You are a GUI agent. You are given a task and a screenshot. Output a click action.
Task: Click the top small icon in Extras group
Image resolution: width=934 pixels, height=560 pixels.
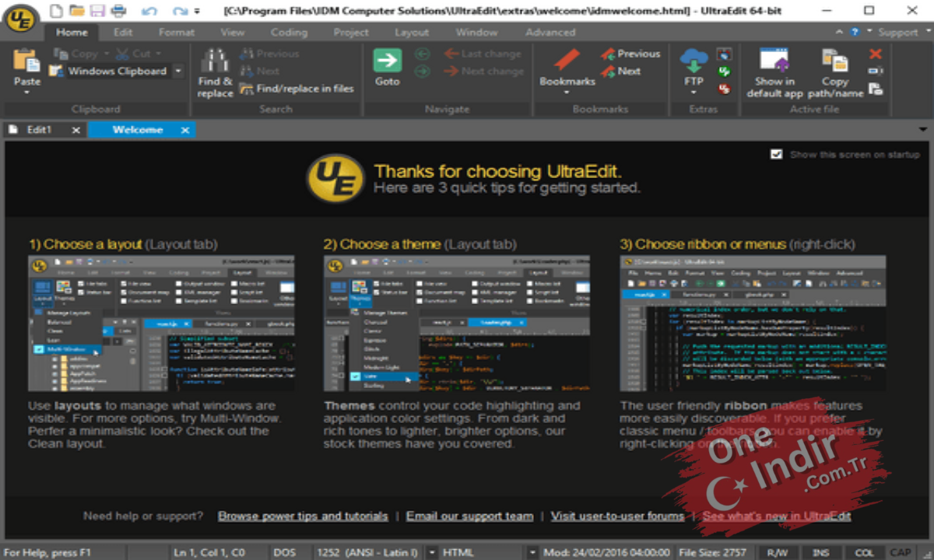coord(725,54)
